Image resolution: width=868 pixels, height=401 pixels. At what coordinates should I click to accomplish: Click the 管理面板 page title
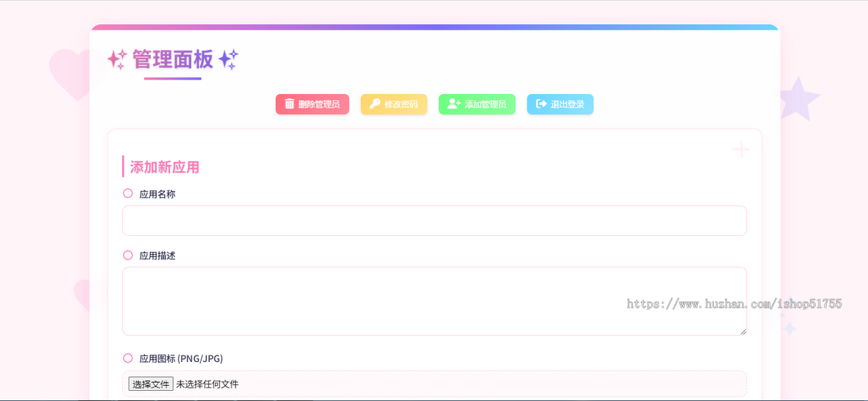pos(173,59)
